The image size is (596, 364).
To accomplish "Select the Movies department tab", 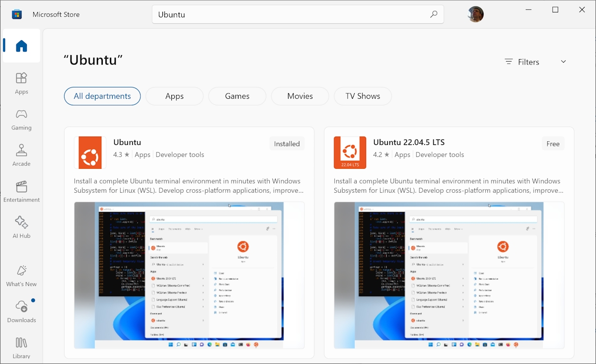I will [x=300, y=96].
